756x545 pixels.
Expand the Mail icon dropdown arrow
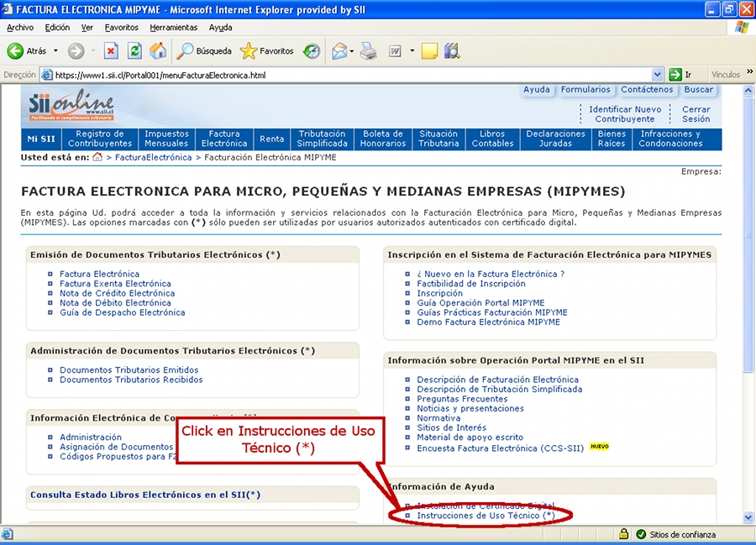pos(352,50)
